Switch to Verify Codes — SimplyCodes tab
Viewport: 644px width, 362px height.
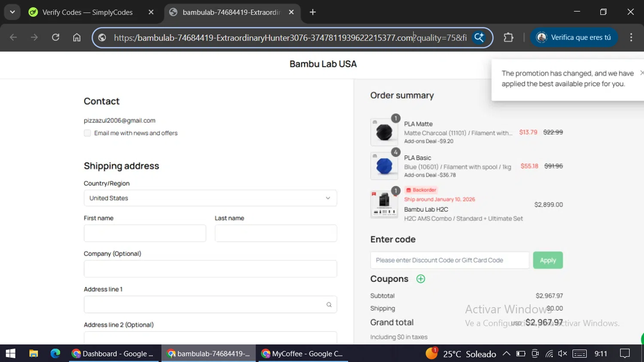[x=87, y=12]
